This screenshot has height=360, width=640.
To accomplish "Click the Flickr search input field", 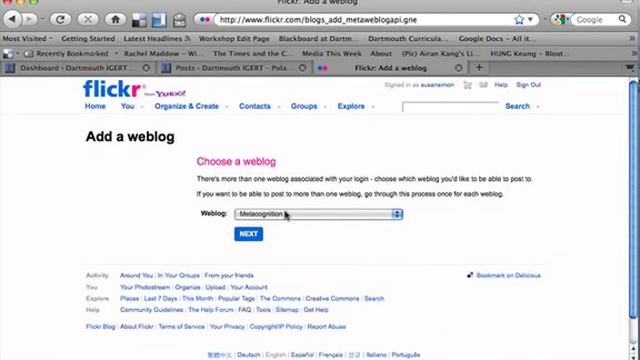I will 451,107.
